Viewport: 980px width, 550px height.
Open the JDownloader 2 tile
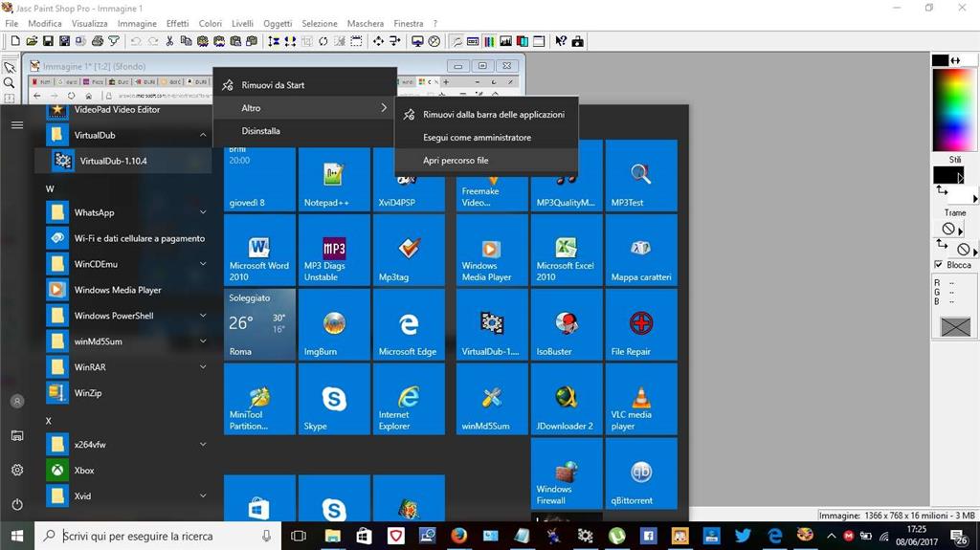tap(567, 399)
